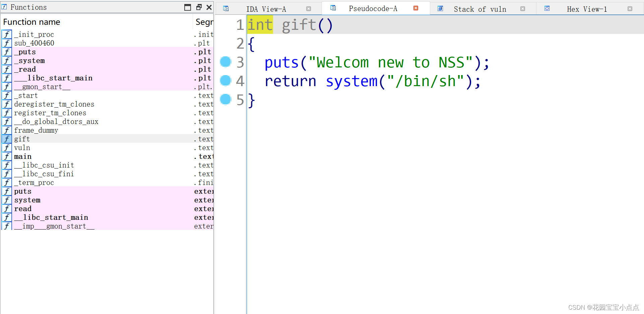The image size is (644, 314).
Task: Click "/bin/sh" string in pseudocode
Action: coord(426,81)
